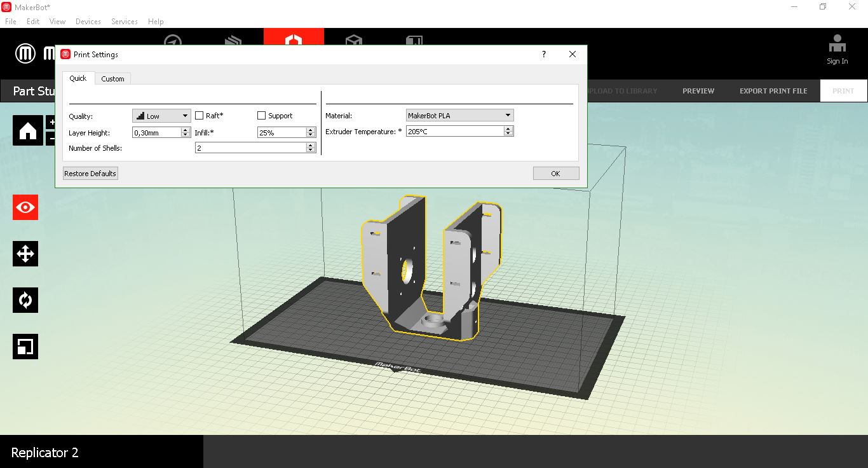868x468 pixels.
Task: Open the File menu
Action: pos(10,21)
